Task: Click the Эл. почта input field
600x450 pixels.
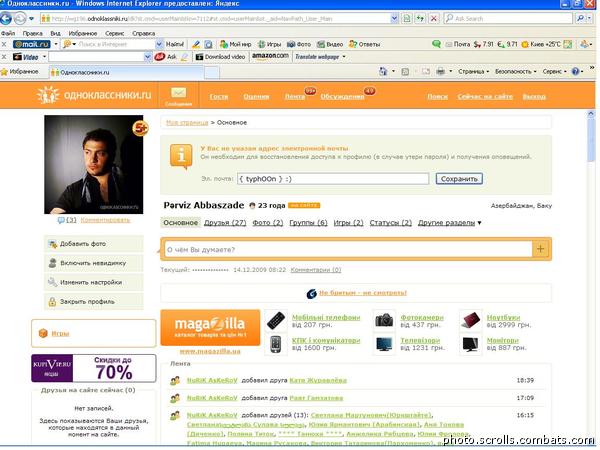Action: (x=333, y=179)
